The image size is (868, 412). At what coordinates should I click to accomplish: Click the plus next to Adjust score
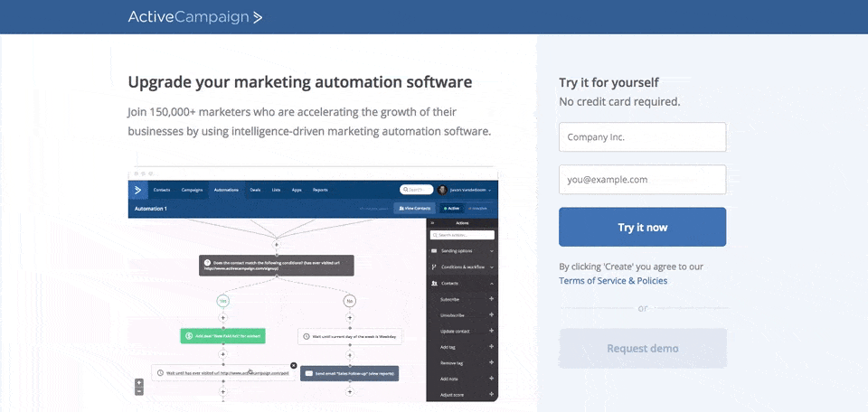491,395
